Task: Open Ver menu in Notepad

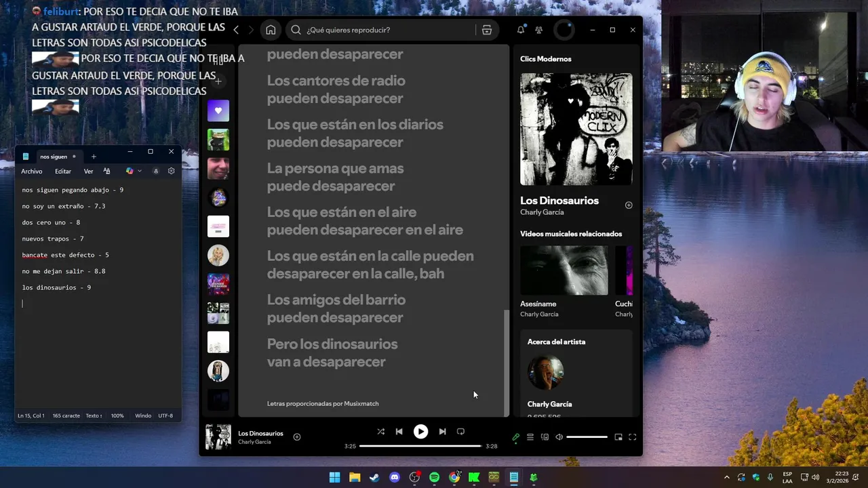Action: point(88,171)
